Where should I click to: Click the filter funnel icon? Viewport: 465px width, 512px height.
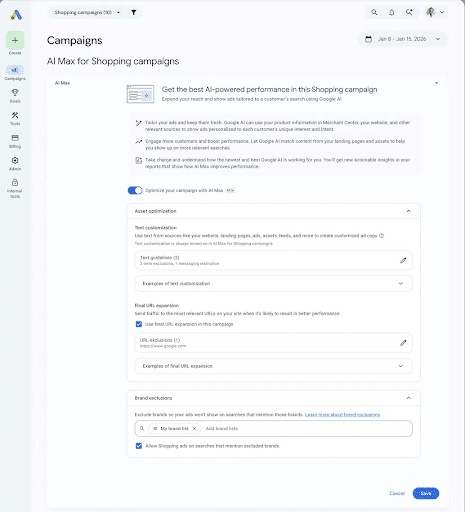(134, 12)
